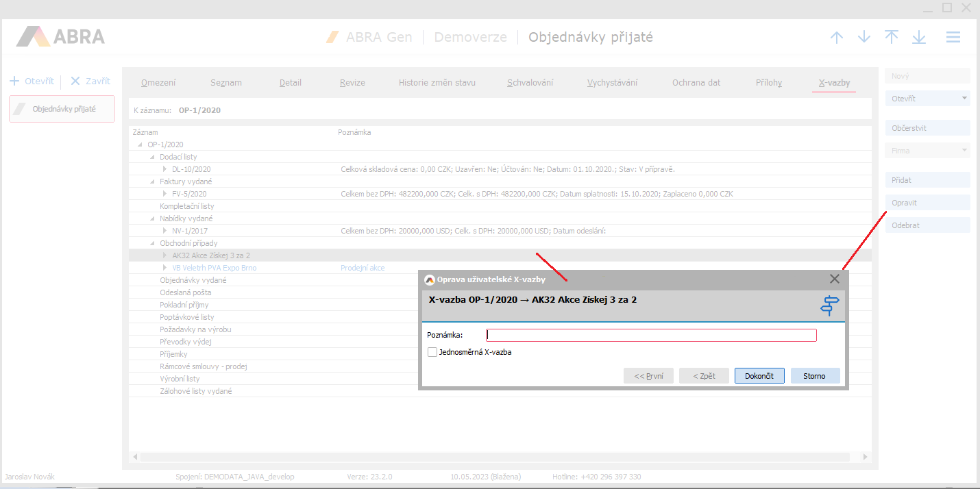Click the up arrow navigation icon
This screenshot has width=980, height=489.
[837, 38]
